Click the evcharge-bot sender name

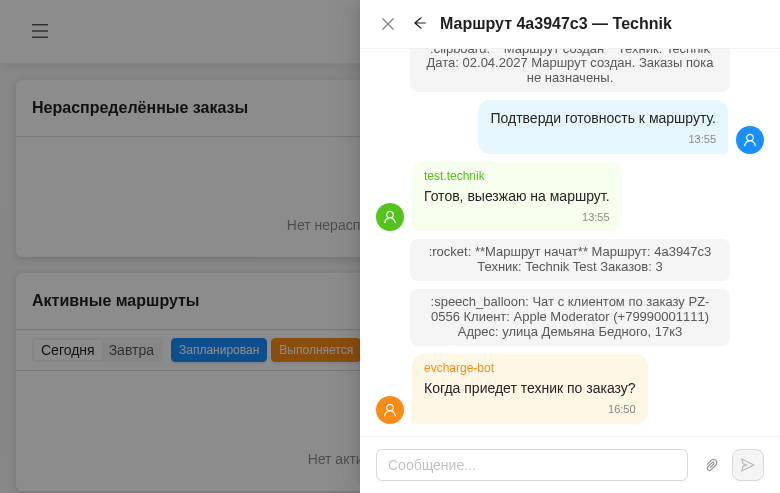click(x=459, y=368)
